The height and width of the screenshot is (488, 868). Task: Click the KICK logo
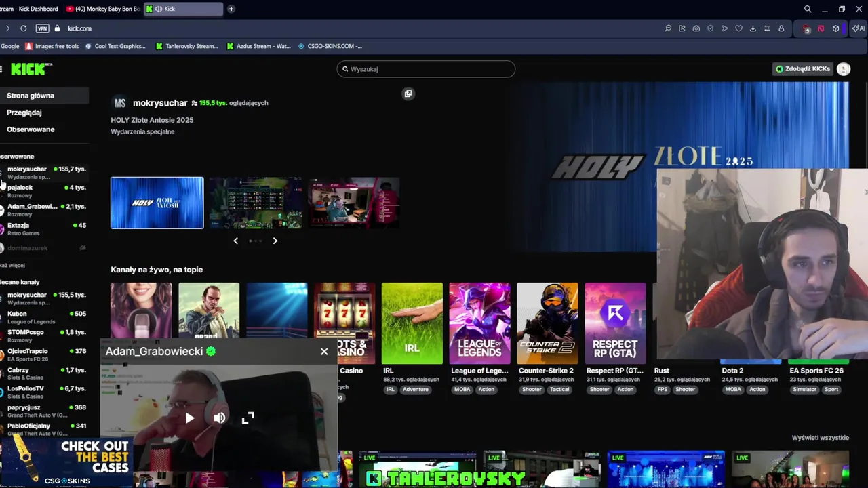pos(31,69)
